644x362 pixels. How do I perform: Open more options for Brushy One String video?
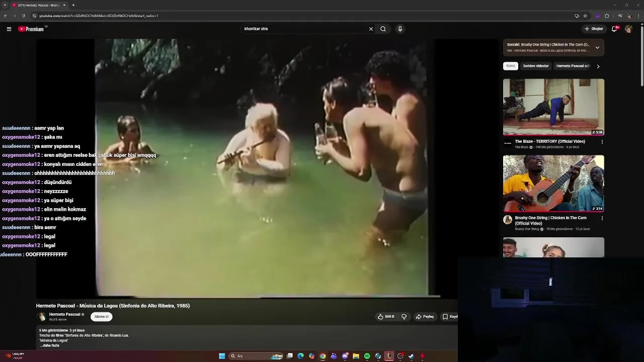tap(602, 218)
